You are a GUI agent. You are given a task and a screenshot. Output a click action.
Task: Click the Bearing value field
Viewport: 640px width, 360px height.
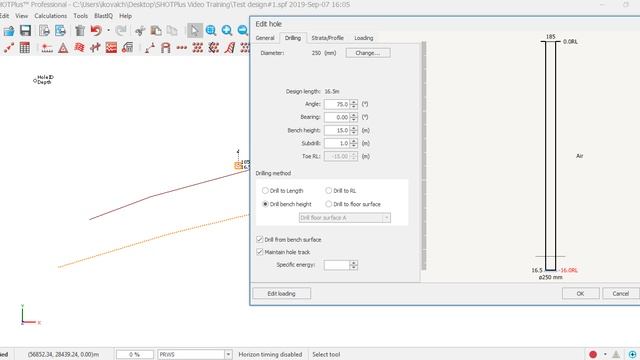pyautogui.click(x=337, y=117)
